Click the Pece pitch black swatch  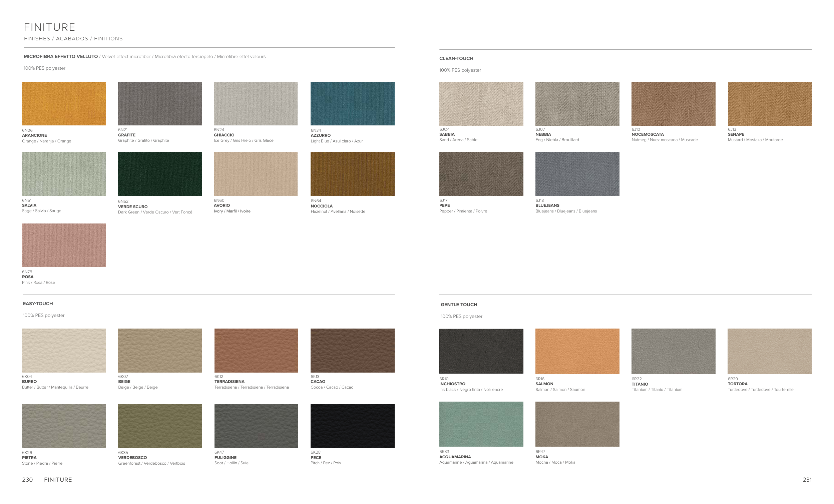[x=352, y=426]
